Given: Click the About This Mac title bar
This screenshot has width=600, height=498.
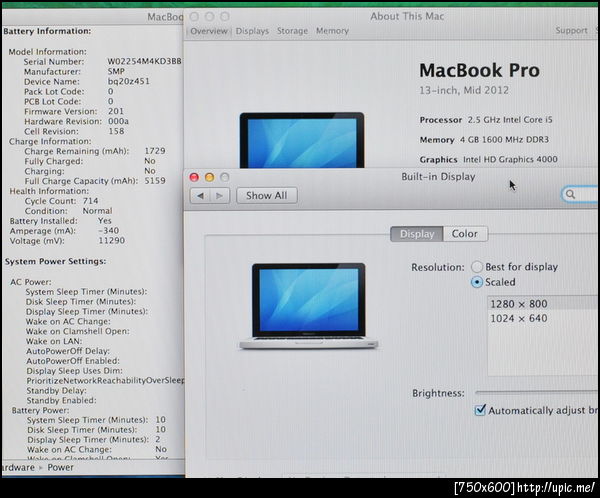Looking at the screenshot, I should pos(407,16).
